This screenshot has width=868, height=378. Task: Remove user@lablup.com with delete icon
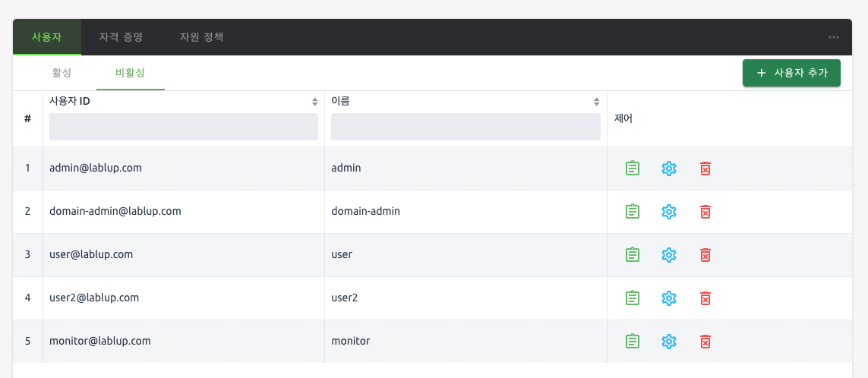click(705, 254)
